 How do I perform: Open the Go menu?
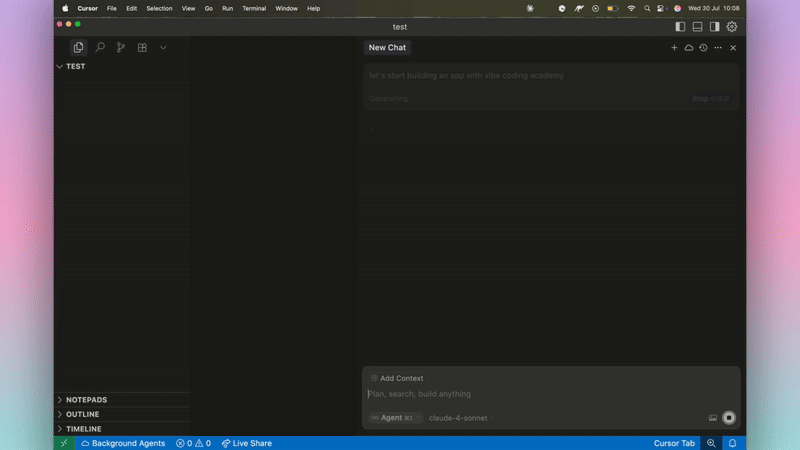(x=209, y=8)
